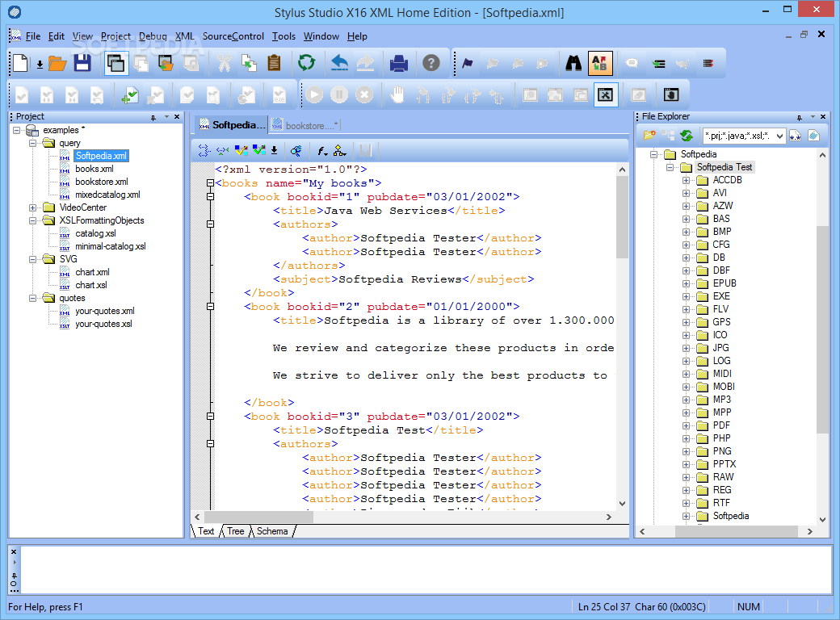
Task: Click the XPath function f icon in editor
Action: [x=322, y=151]
